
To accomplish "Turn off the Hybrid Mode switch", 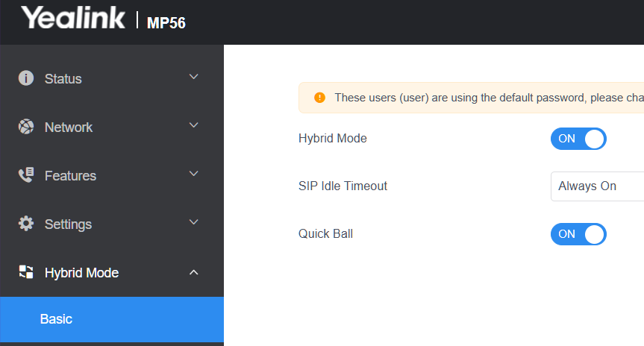I will [x=578, y=139].
